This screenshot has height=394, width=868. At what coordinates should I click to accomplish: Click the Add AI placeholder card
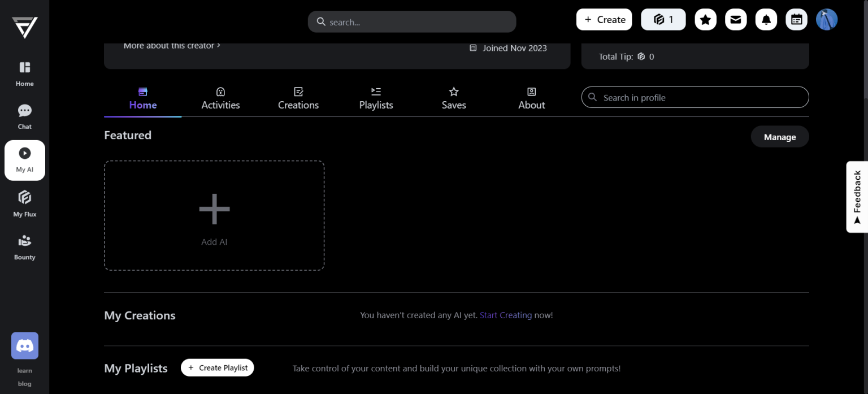point(214,215)
